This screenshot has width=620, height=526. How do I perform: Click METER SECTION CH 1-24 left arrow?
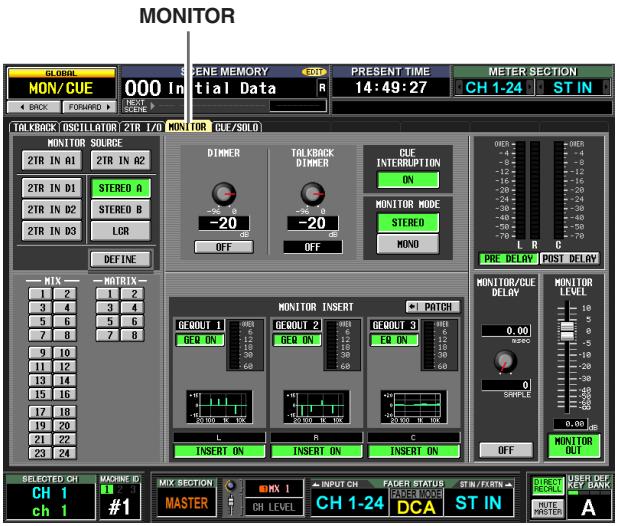459,88
